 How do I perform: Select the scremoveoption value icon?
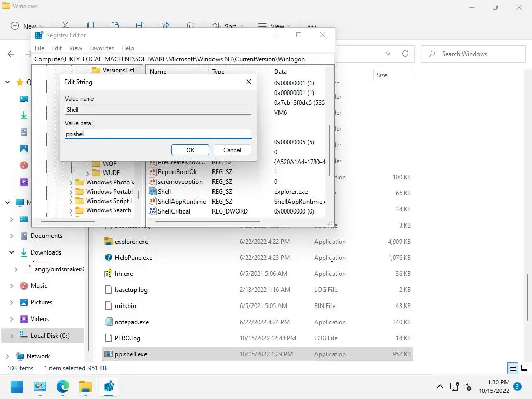(153, 181)
